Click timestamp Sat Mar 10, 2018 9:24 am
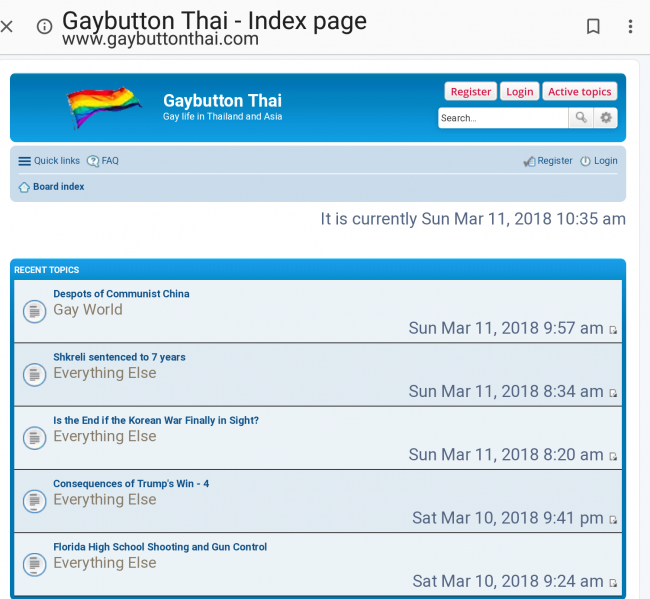This screenshot has height=599, width=650. pyautogui.click(x=507, y=582)
